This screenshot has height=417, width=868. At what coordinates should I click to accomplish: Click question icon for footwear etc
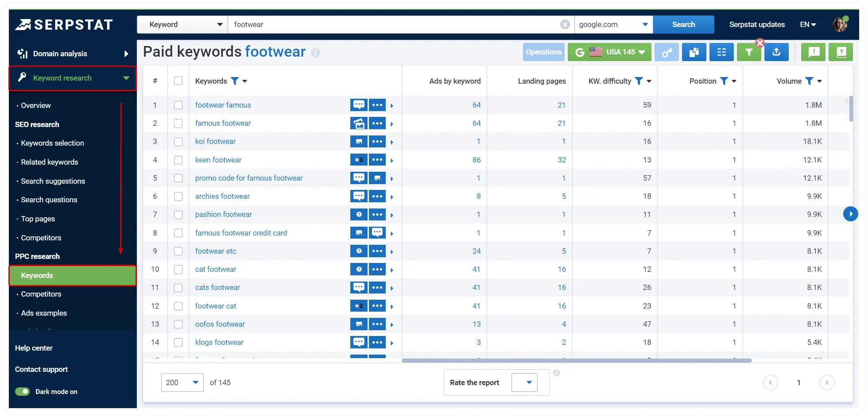pyautogui.click(x=359, y=251)
